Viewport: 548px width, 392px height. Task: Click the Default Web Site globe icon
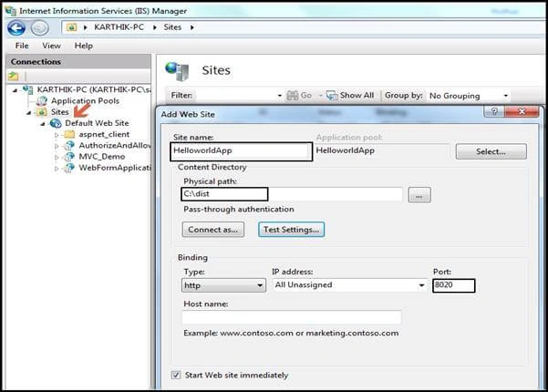click(56, 123)
